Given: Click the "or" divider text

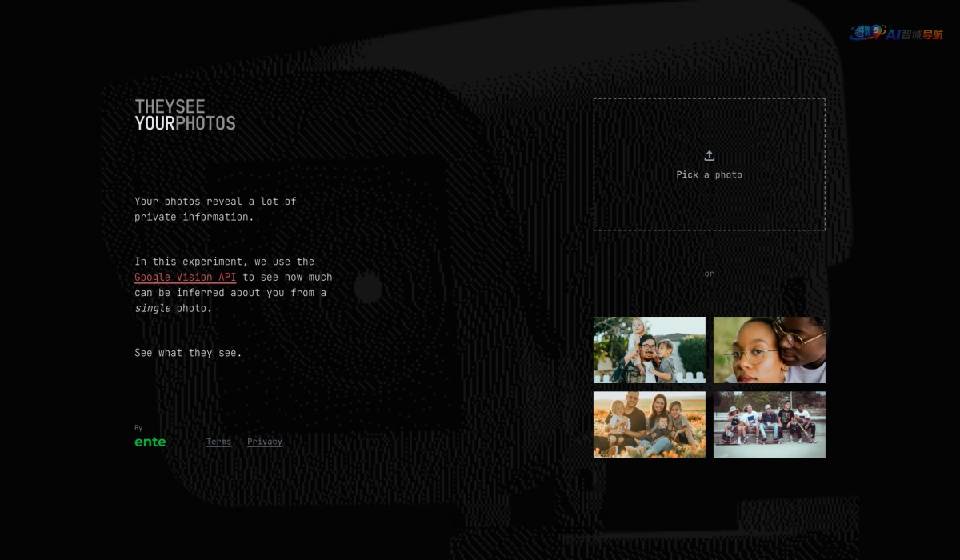Looking at the screenshot, I should pos(709,274).
